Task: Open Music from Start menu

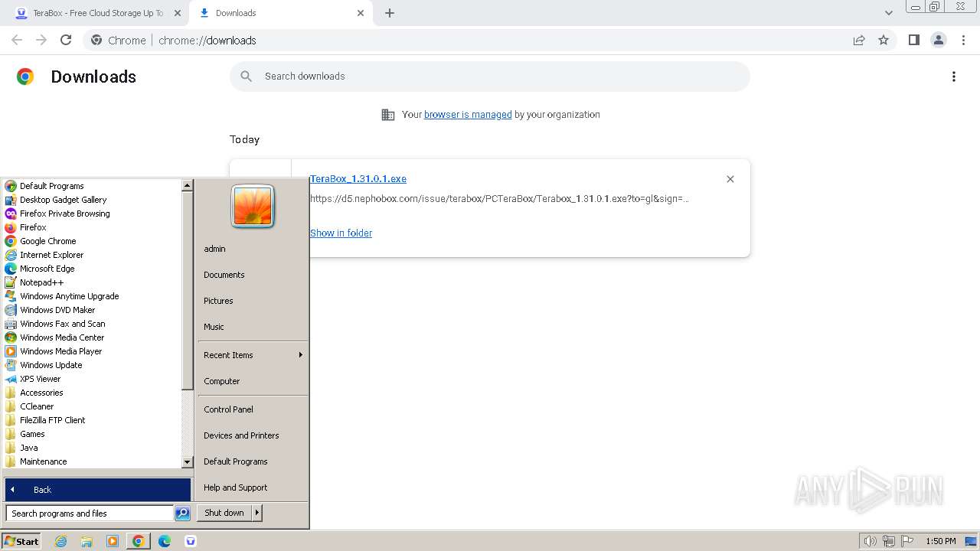Action: point(214,327)
